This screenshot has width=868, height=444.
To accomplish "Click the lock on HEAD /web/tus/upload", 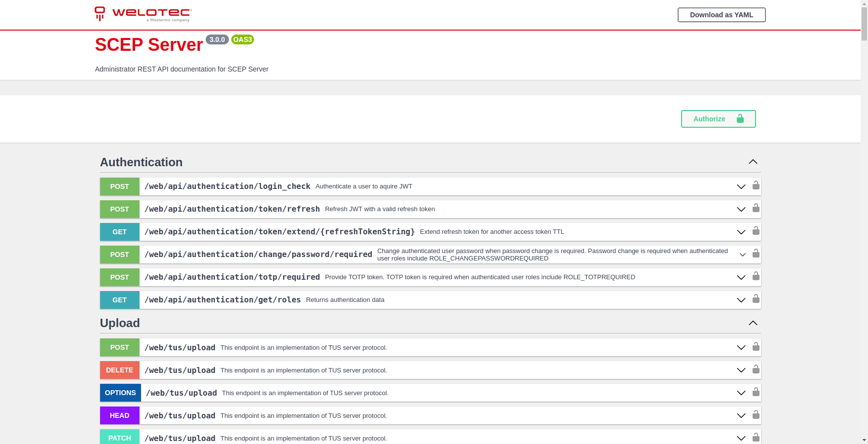I will point(756,415).
